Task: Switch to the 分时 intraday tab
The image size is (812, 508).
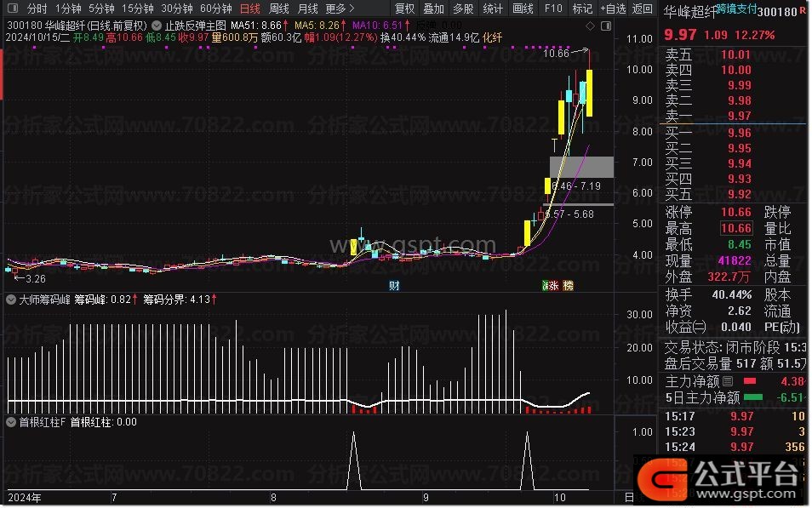Action: pos(37,9)
